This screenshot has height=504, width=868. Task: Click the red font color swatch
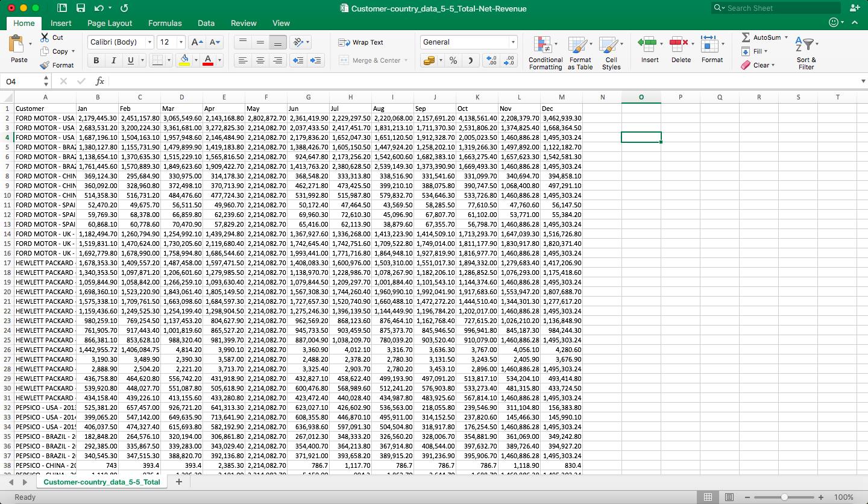[208, 60]
